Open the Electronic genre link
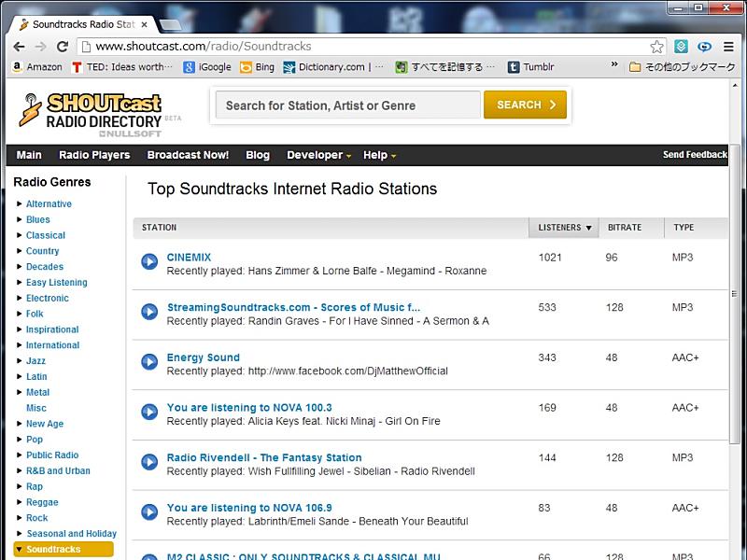This screenshot has width=747, height=560. pos(48,298)
